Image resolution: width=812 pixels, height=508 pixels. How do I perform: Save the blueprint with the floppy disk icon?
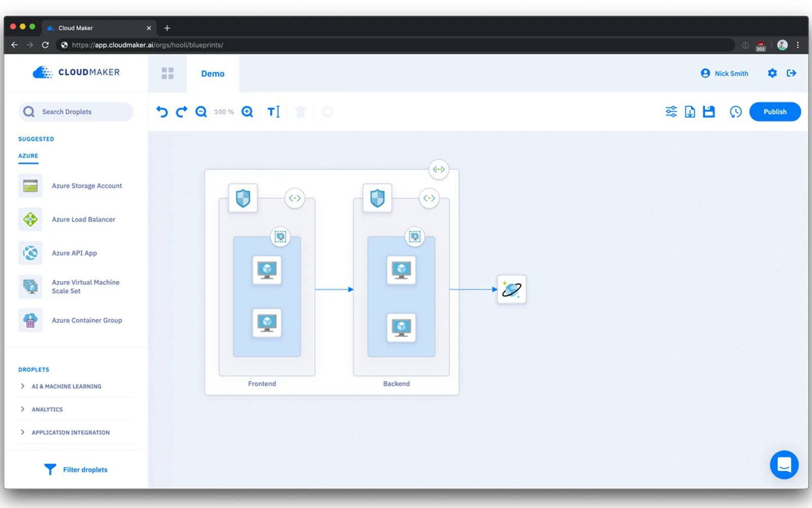pyautogui.click(x=708, y=112)
